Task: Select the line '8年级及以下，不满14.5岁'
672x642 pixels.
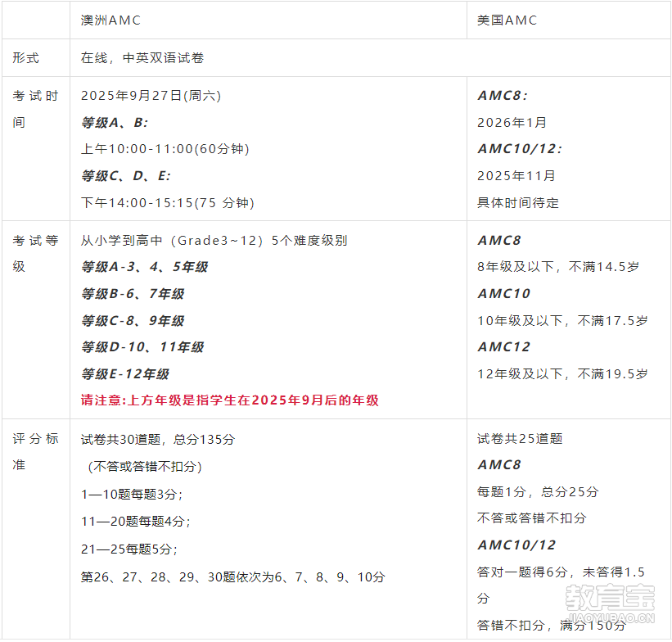Action: click(558, 267)
